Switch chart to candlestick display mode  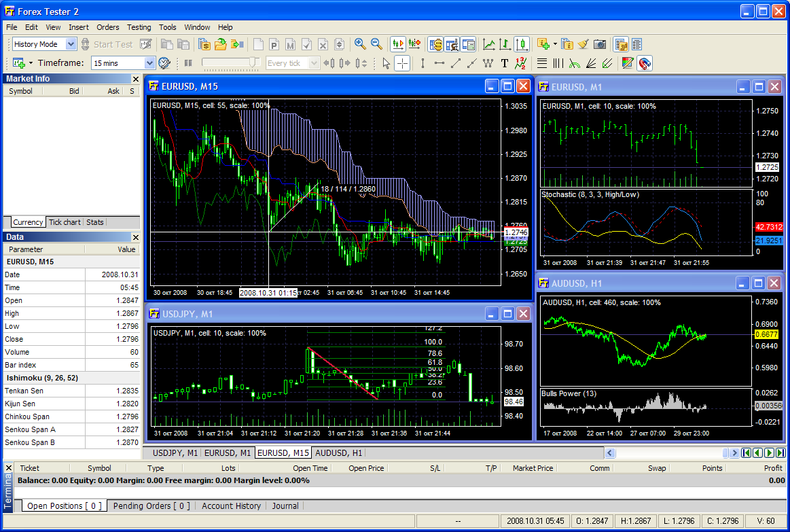[522, 44]
